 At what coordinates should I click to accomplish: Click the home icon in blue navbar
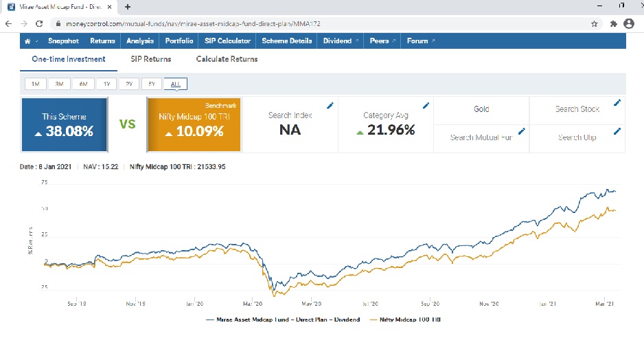(27, 41)
